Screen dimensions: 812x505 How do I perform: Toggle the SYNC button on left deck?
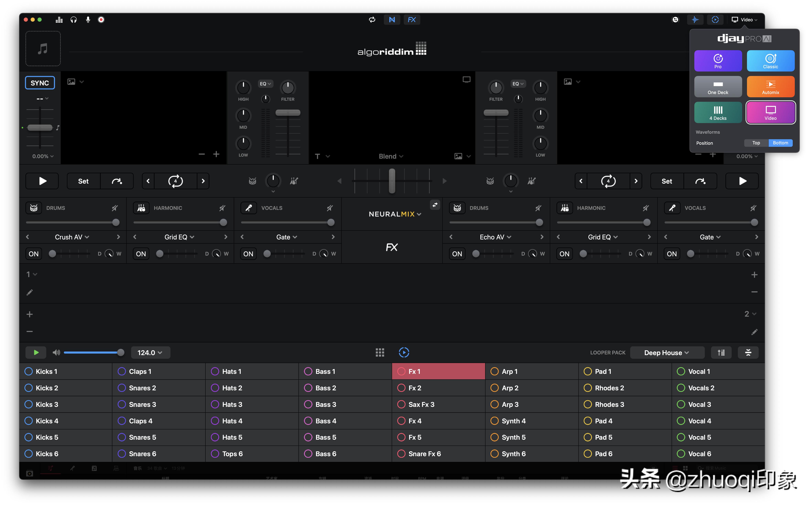[40, 83]
